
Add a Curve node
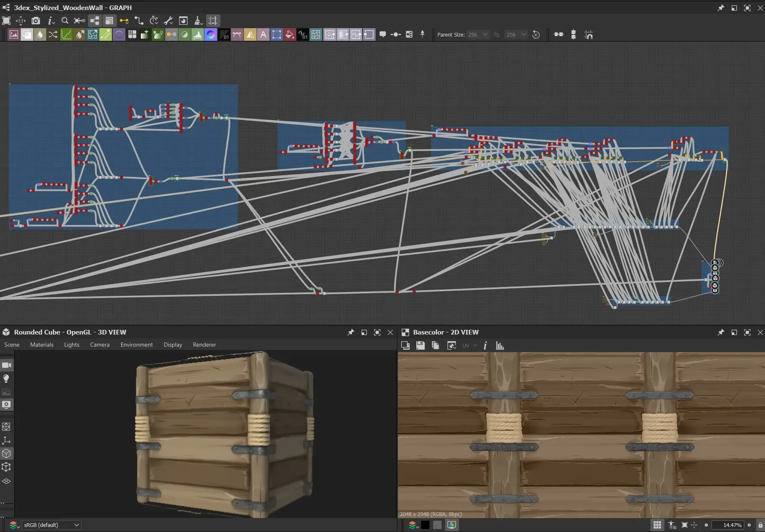pyautogui.click(x=66, y=34)
